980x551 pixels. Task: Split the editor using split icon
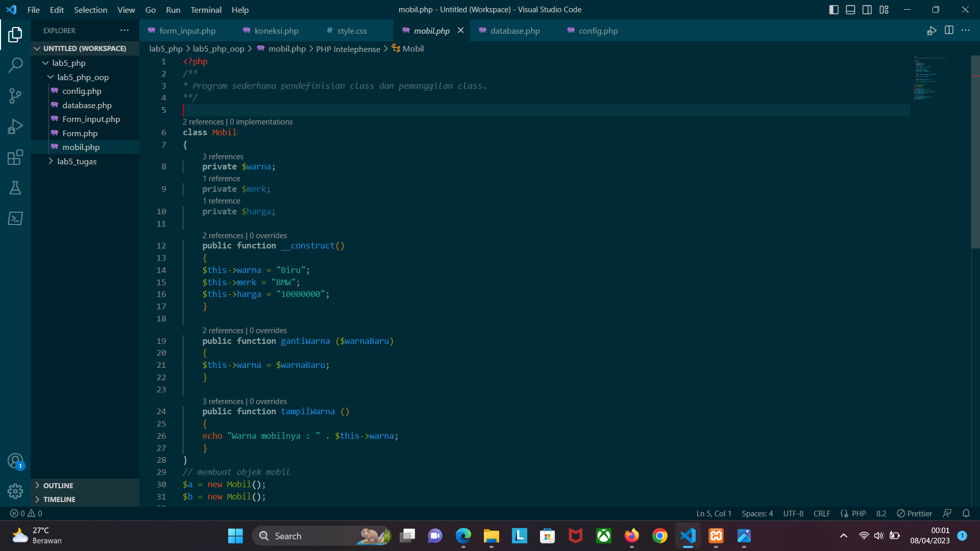[949, 31]
